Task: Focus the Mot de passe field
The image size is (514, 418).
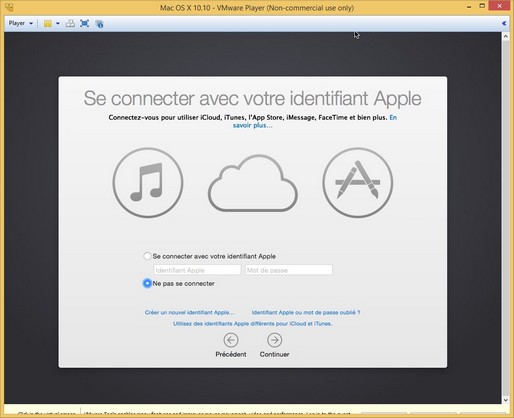Action: pos(289,270)
